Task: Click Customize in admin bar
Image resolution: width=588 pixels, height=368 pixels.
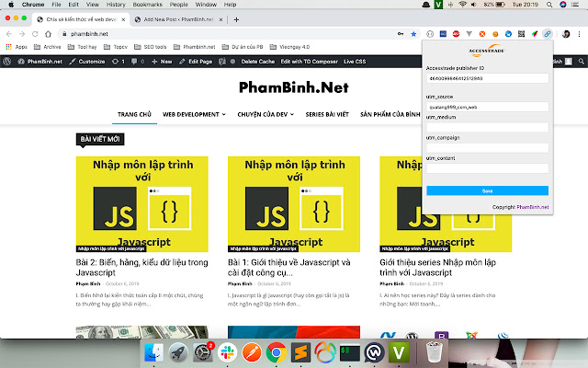Action: (x=87, y=62)
